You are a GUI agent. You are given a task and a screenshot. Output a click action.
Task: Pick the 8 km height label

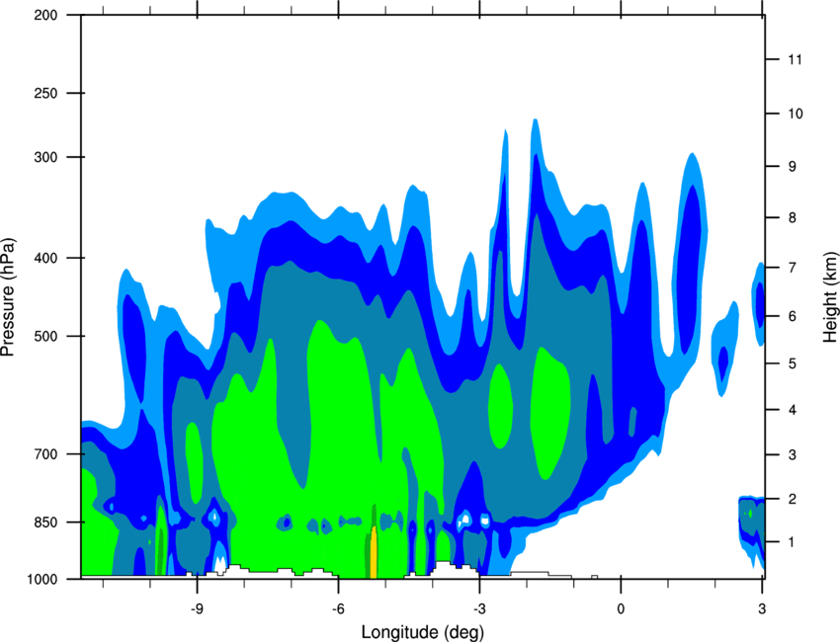point(793,218)
